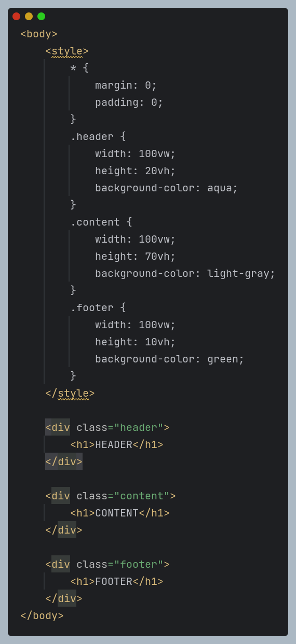Click the light-gray color value
Image resolution: width=296 pixels, height=644 pixels.
pyautogui.click(x=238, y=274)
